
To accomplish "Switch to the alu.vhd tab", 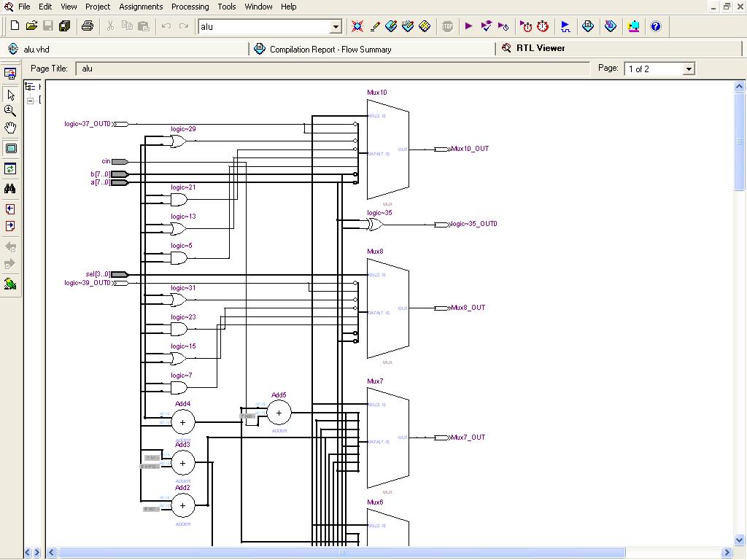I will [36, 49].
